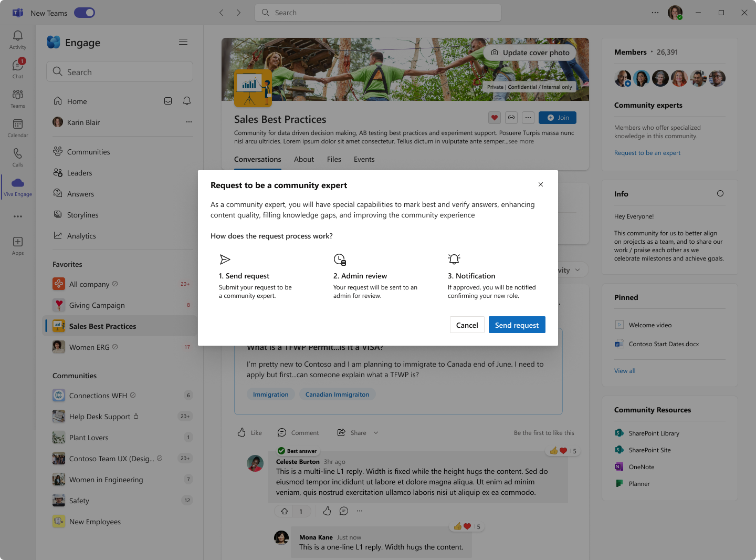Go forward with the navigation arrow
The image size is (756, 560).
click(238, 13)
